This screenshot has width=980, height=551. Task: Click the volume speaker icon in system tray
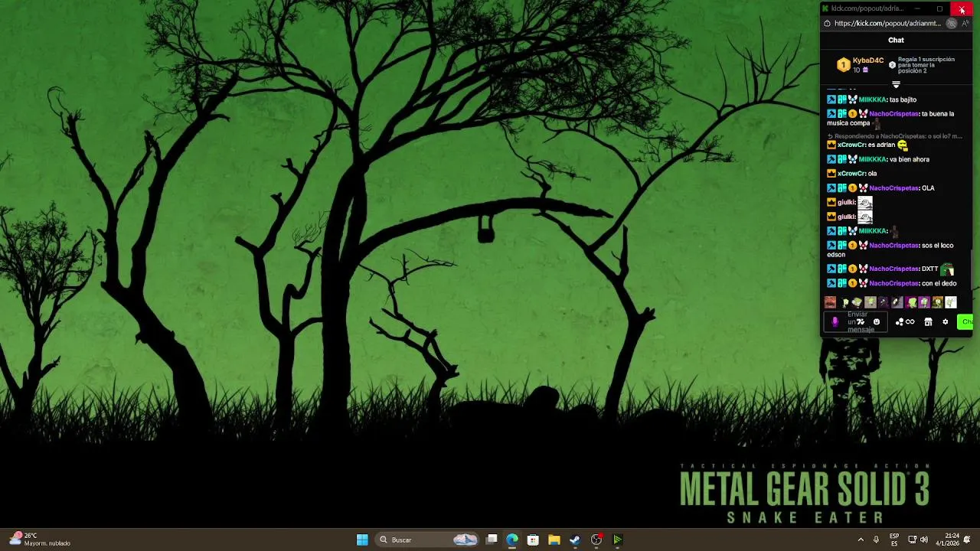(924, 540)
